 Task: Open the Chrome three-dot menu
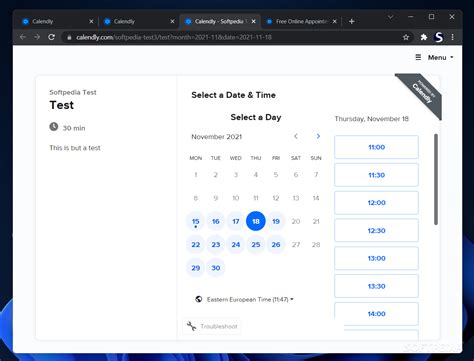(x=452, y=37)
